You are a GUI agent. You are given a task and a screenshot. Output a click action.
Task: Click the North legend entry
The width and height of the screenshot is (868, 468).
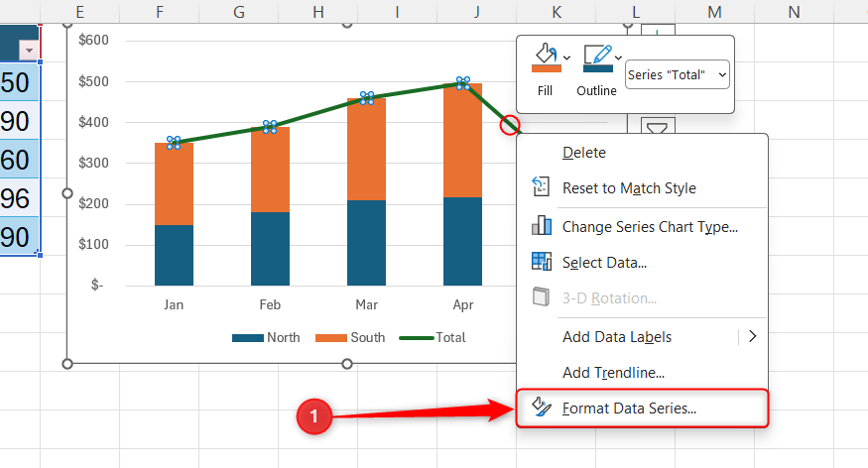pyautogui.click(x=266, y=337)
